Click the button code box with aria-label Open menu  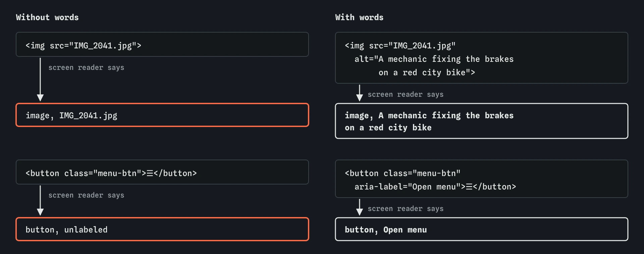click(482, 179)
